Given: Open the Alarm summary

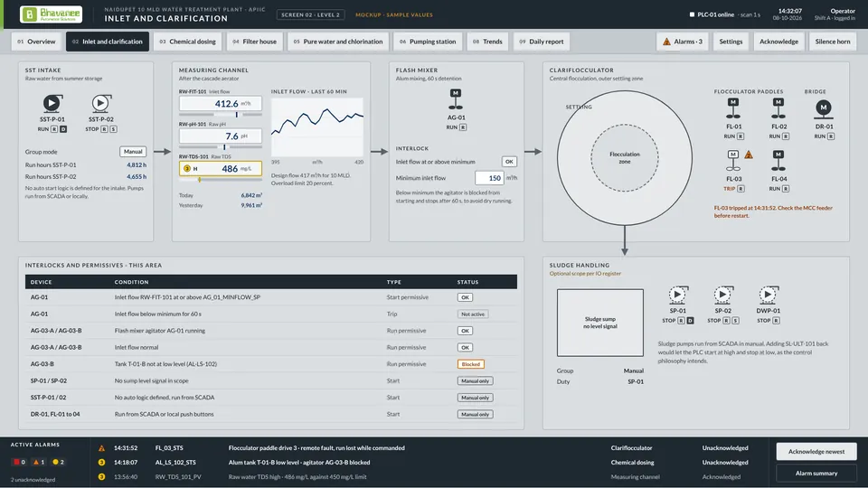Looking at the screenshot, I should point(816,473).
